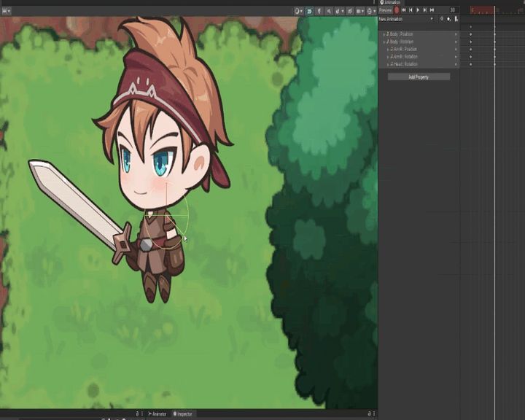Open the scene camera settings dropdown
This screenshot has width=525, height=420.
pyautogui.click(x=360, y=11)
